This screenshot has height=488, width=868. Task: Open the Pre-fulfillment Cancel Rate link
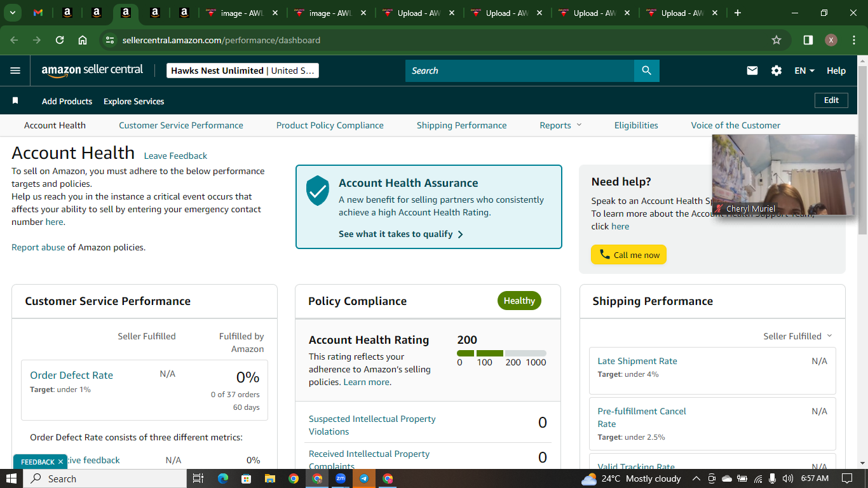click(x=642, y=417)
